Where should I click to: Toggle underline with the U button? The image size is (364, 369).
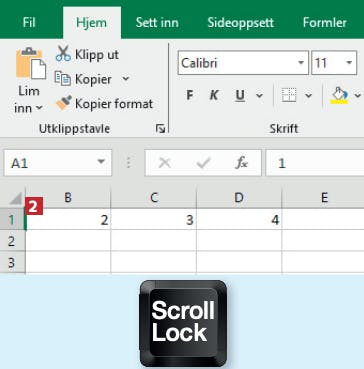click(240, 96)
